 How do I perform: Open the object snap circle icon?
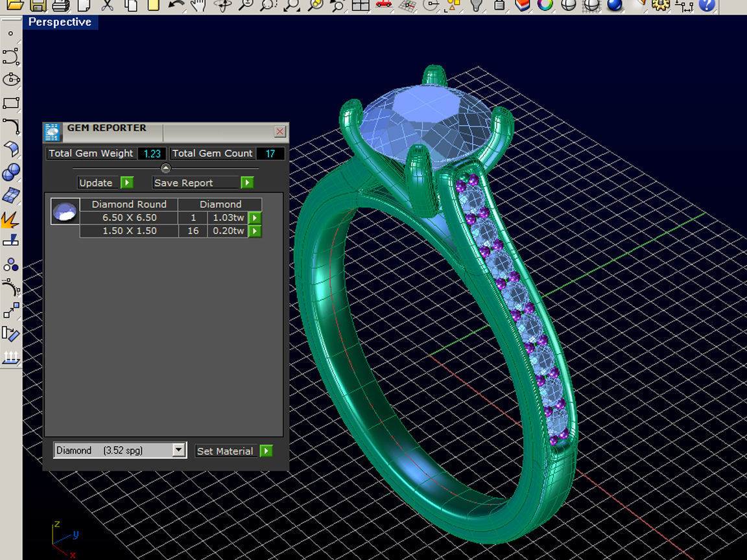(x=431, y=5)
